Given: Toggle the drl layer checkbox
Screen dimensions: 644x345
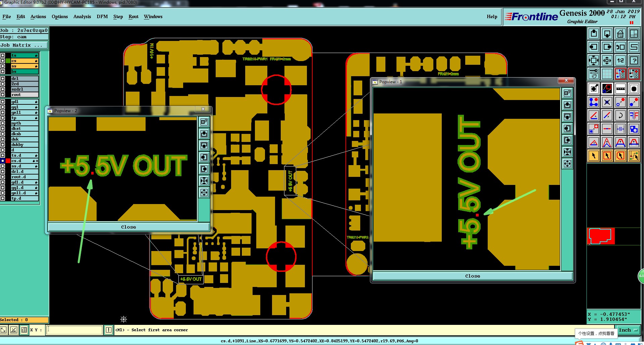Looking at the screenshot, I should pos(3,79).
